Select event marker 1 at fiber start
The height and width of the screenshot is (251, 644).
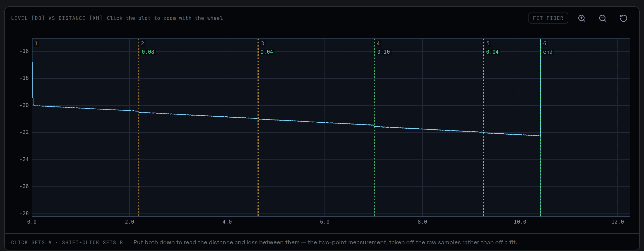(x=36, y=43)
